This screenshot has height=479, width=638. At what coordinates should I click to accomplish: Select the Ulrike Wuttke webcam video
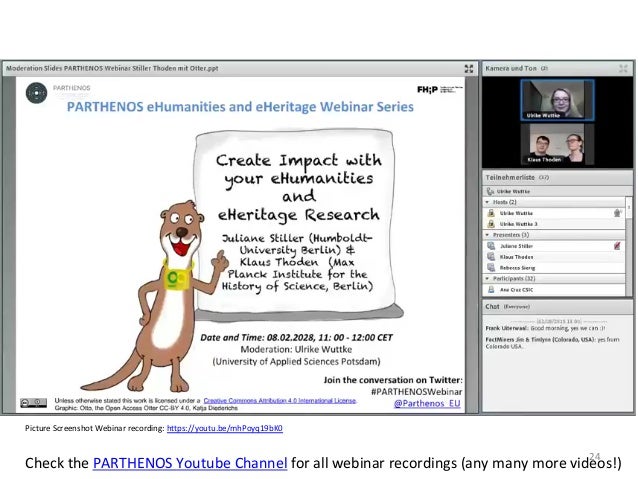point(557,100)
